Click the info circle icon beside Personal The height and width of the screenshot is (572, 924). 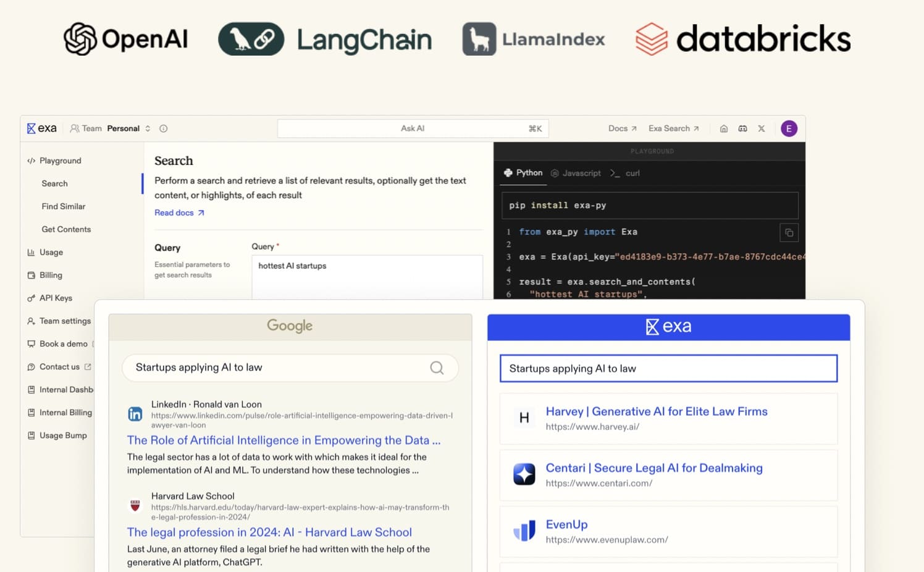164,128
